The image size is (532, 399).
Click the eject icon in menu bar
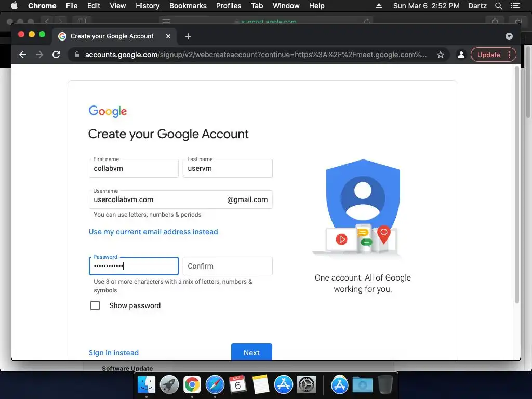pyautogui.click(x=379, y=6)
